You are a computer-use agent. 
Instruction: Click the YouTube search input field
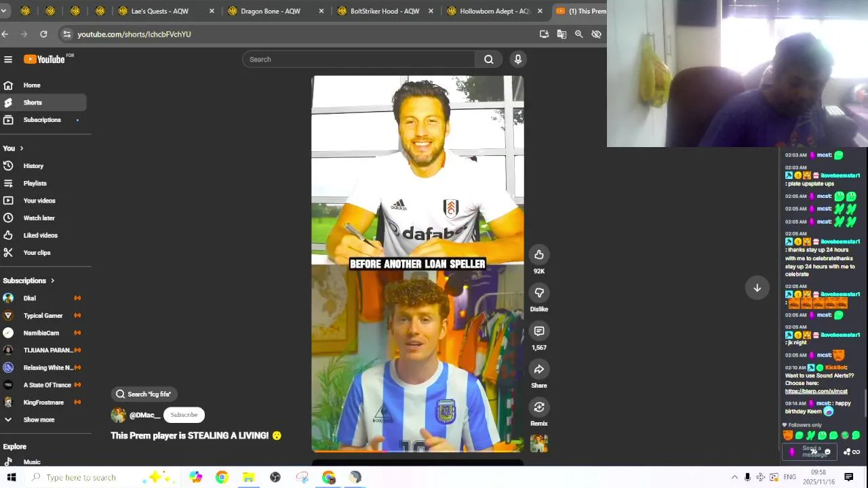tap(359, 59)
